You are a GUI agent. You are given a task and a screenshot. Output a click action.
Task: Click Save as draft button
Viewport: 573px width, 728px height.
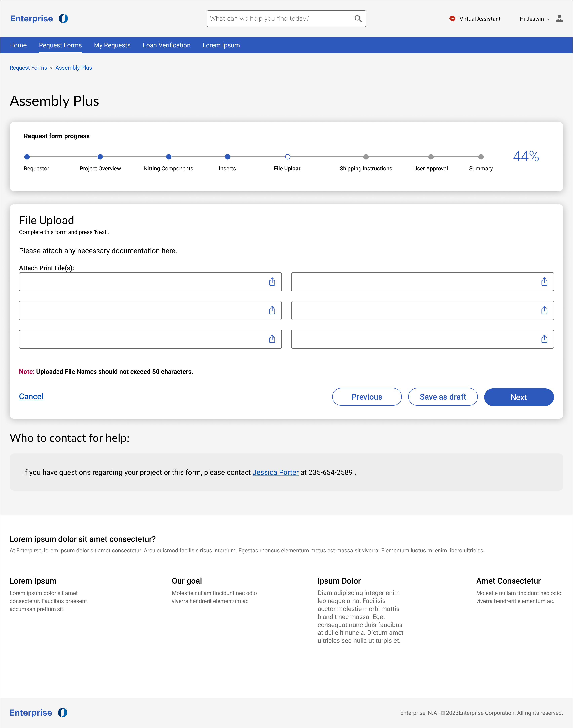point(443,397)
